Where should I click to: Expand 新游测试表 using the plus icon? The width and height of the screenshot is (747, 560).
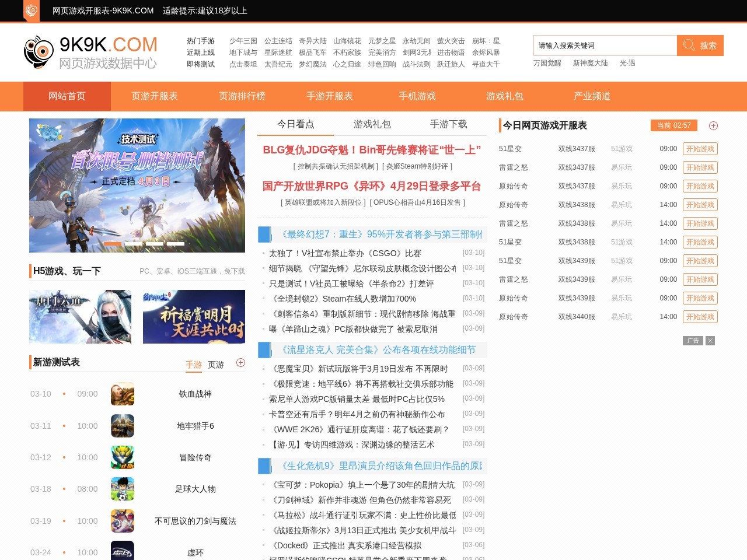[240, 362]
